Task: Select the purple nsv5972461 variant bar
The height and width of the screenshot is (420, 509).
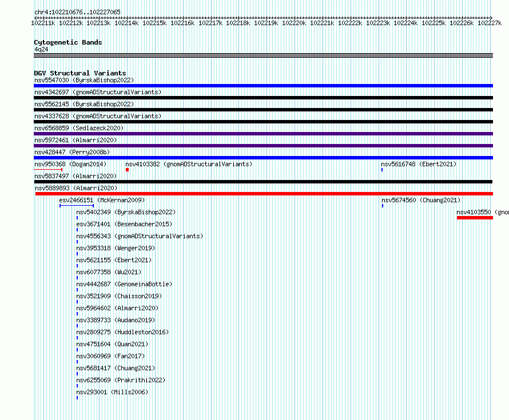Action: (x=263, y=146)
